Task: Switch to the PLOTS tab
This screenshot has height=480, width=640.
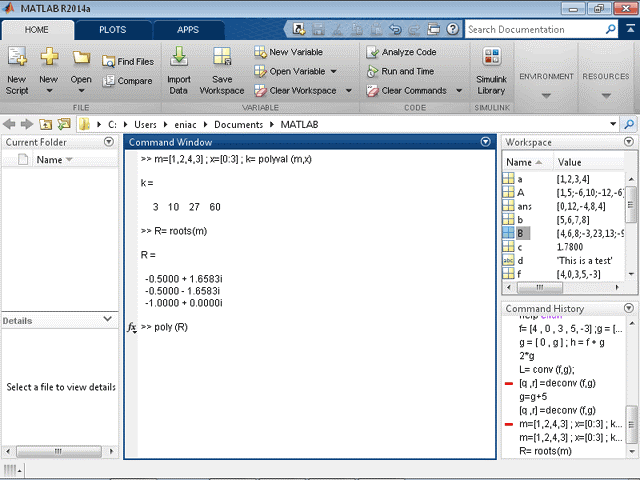Action: coord(113,30)
